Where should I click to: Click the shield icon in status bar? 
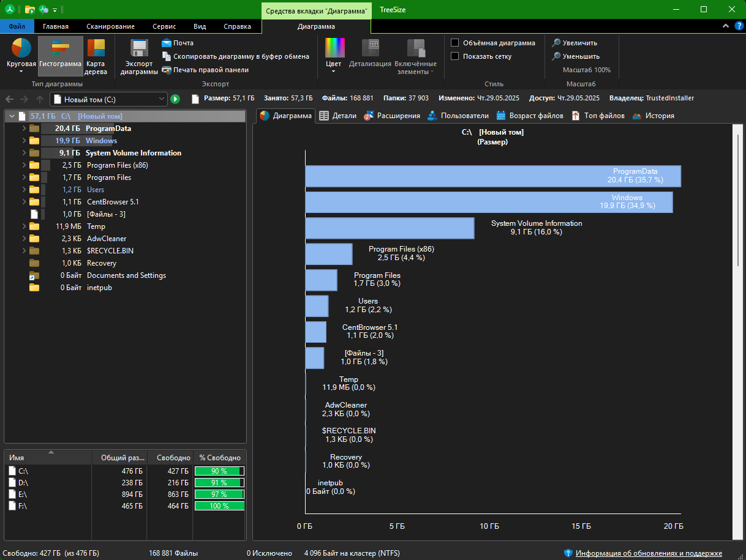coord(568,553)
